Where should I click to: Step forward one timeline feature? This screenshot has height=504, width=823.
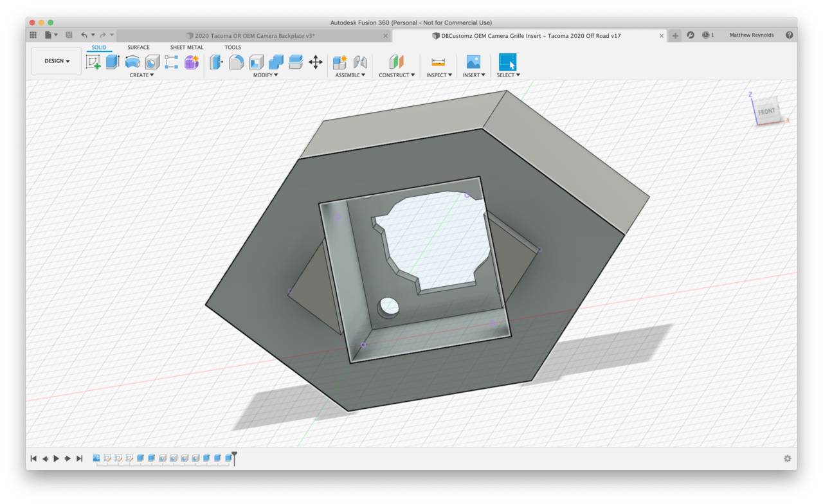pyautogui.click(x=68, y=458)
